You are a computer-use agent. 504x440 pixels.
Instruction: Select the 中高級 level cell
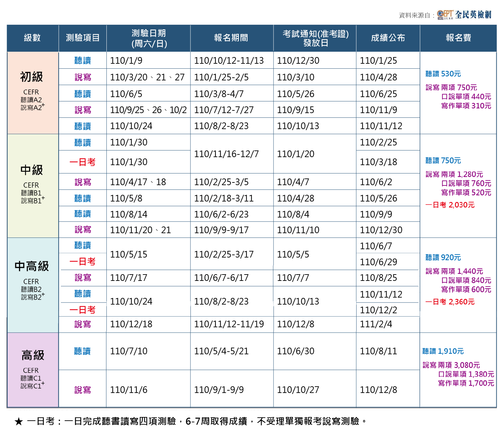pyautogui.click(x=33, y=285)
